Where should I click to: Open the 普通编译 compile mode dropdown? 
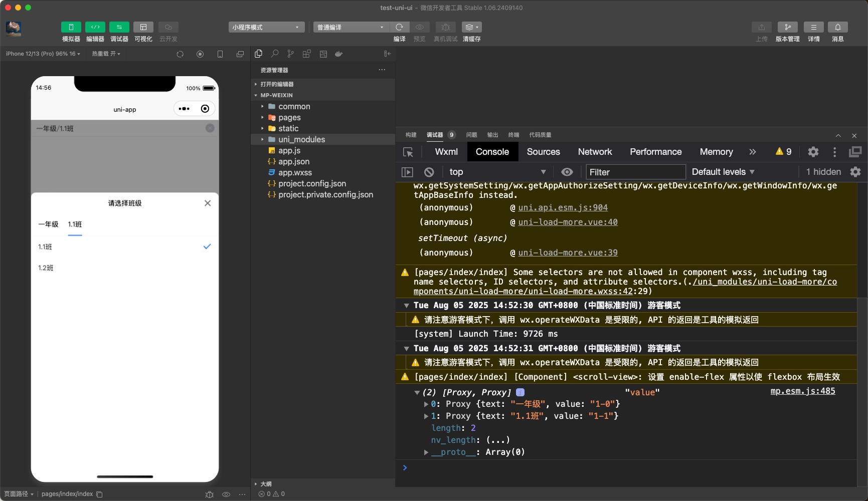(x=351, y=27)
